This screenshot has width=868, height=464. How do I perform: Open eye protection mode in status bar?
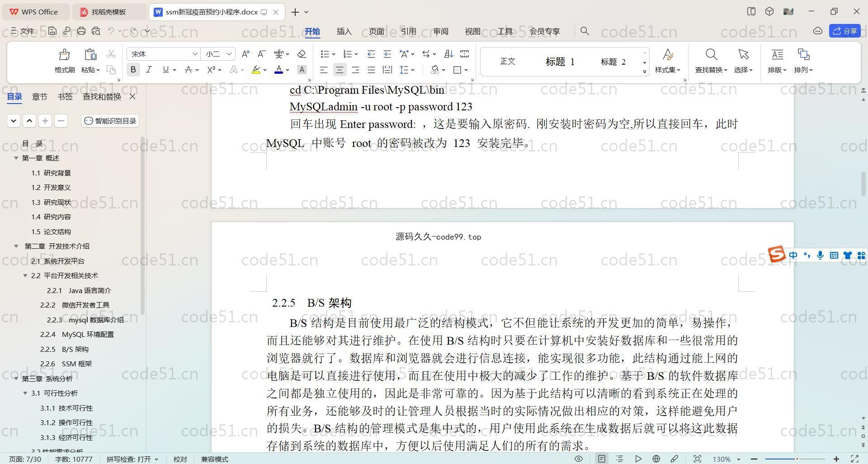coord(578,459)
